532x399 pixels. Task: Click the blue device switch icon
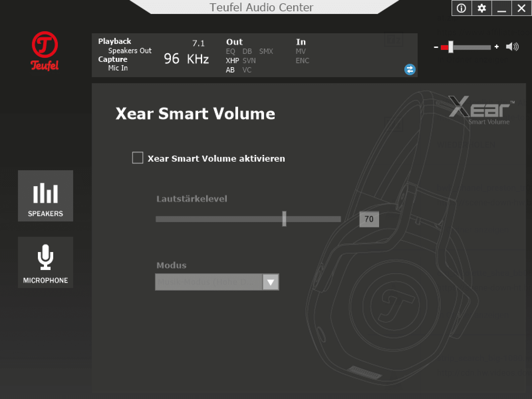[410, 69]
